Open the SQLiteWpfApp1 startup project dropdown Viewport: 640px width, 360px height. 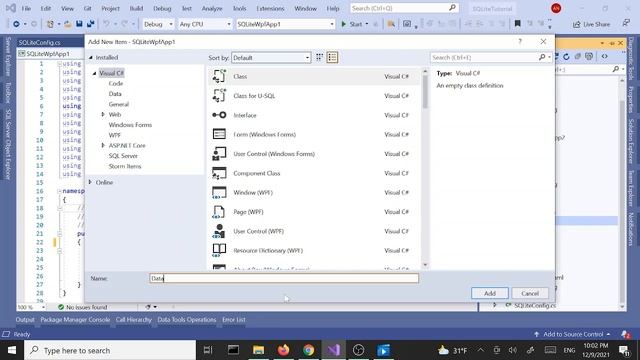coord(285,24)
